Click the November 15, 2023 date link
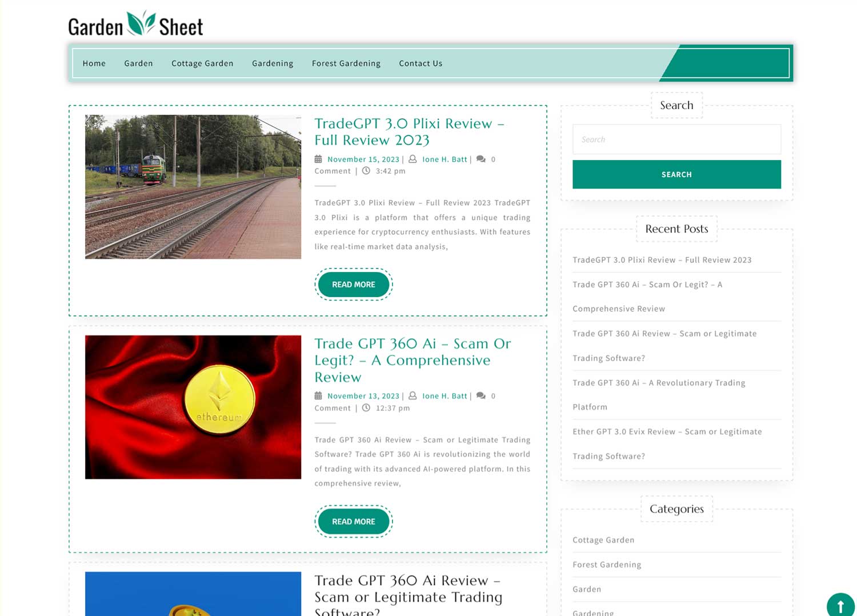The width and height of the screenshot is (857, 616). pyautogui.click(x=363, y=159)
